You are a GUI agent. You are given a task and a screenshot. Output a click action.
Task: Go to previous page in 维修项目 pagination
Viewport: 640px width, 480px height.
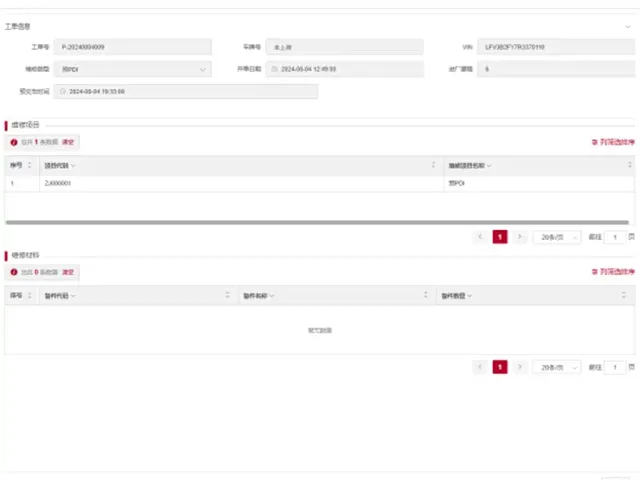coord(480,237)
